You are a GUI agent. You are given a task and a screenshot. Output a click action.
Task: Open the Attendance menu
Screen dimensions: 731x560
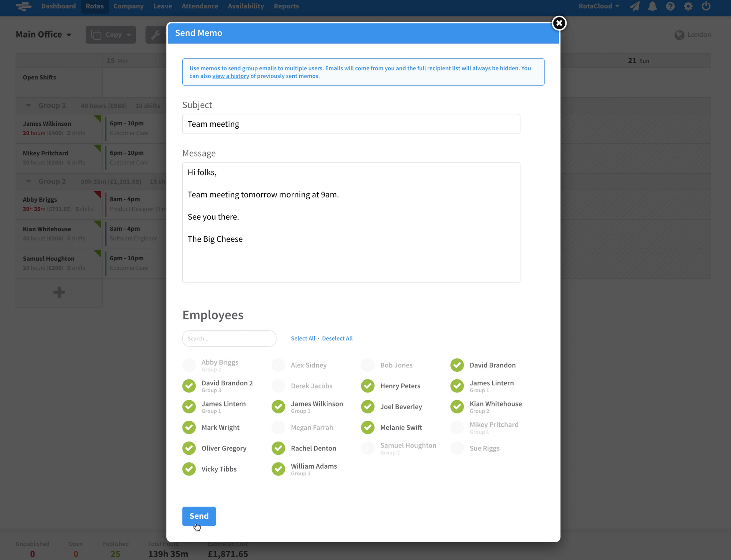pos(200,6)
